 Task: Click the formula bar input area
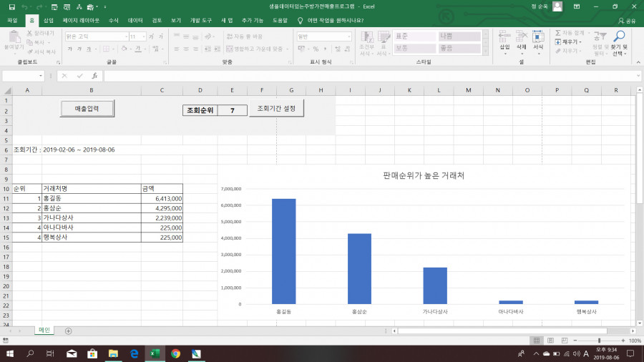coord(369,76)
